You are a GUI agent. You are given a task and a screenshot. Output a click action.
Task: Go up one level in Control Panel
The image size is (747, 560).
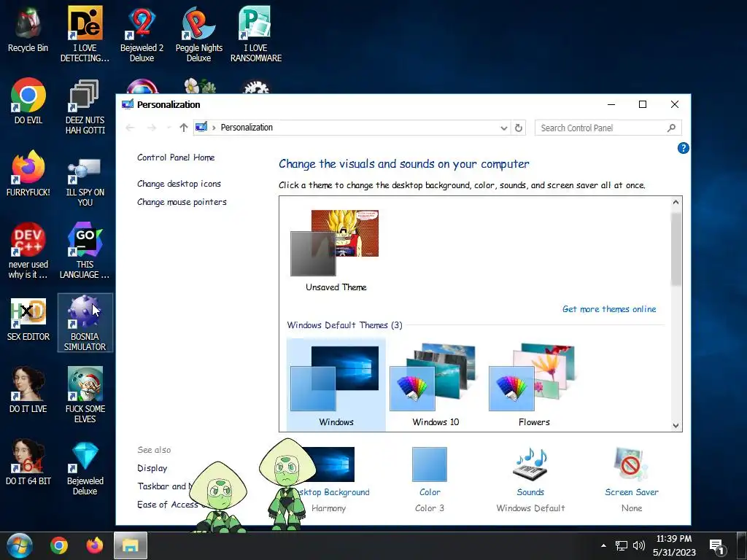coord(183,128)
